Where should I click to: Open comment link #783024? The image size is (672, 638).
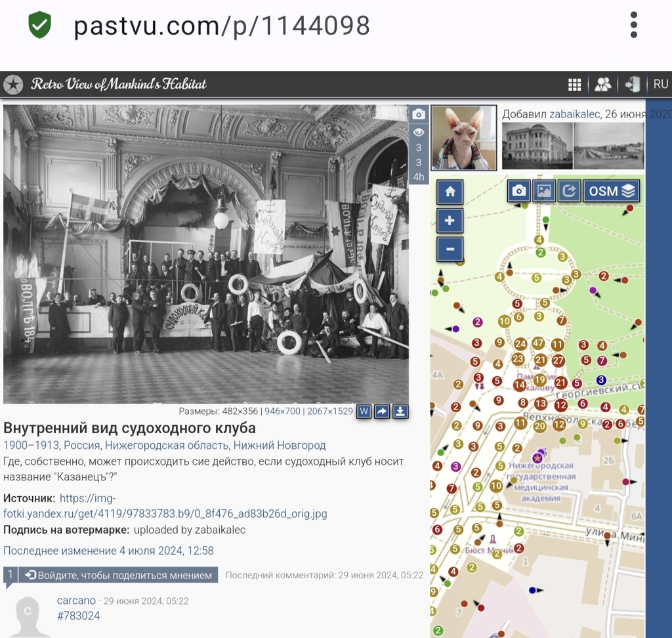(79, 616)
